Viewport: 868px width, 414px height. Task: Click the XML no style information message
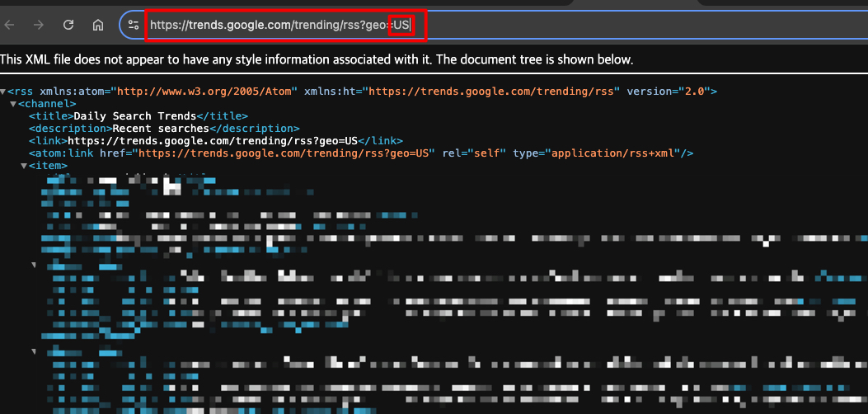(x=317, y=59)
